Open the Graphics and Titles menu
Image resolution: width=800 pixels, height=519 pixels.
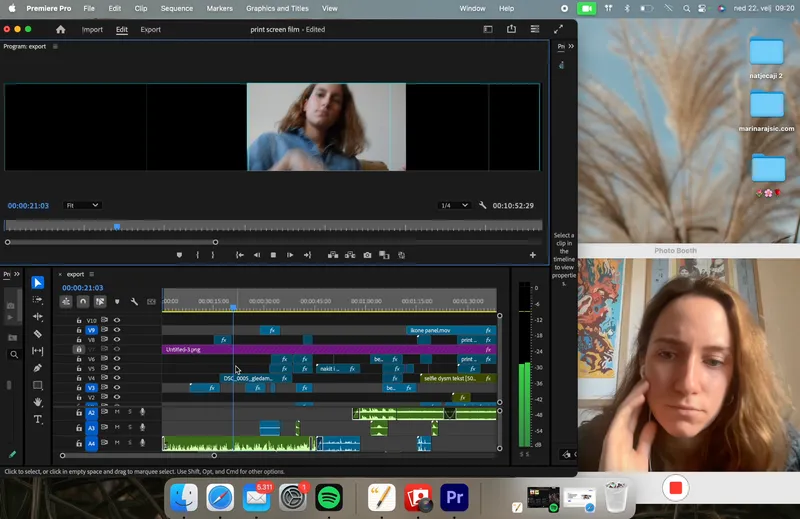(277, 8)
